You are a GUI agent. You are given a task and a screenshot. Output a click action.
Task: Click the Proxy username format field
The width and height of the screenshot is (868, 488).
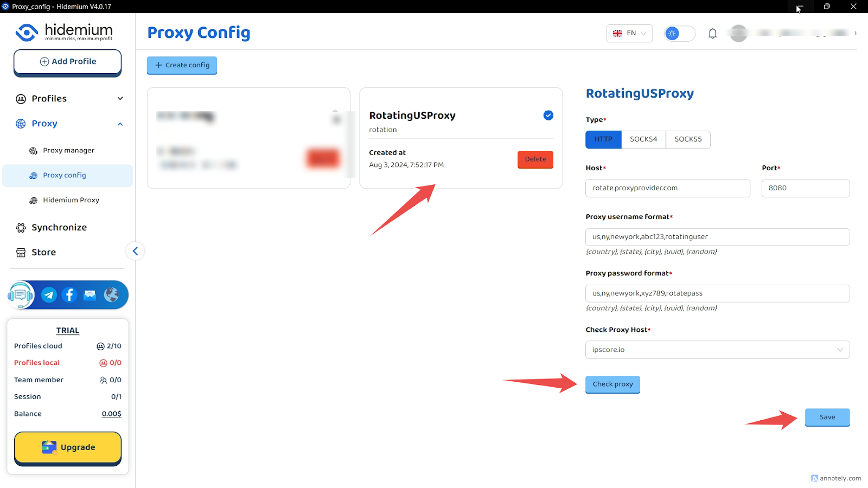pos(717,237)
